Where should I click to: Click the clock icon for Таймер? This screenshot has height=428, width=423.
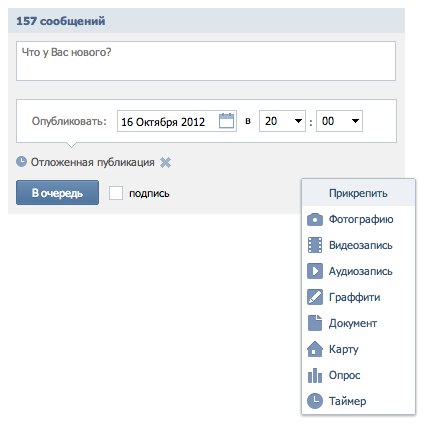pos(315,401)
